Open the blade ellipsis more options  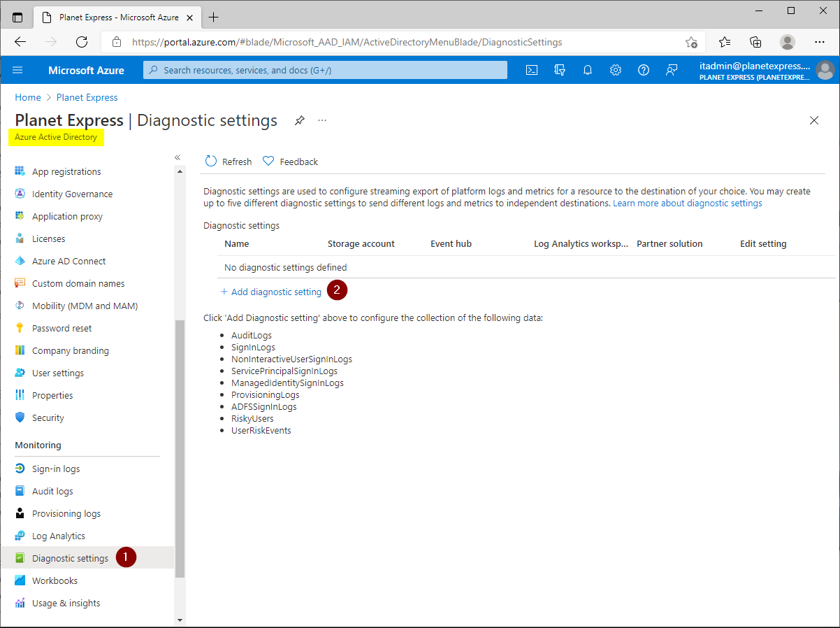pyautogui.click(x=322, y=120)
